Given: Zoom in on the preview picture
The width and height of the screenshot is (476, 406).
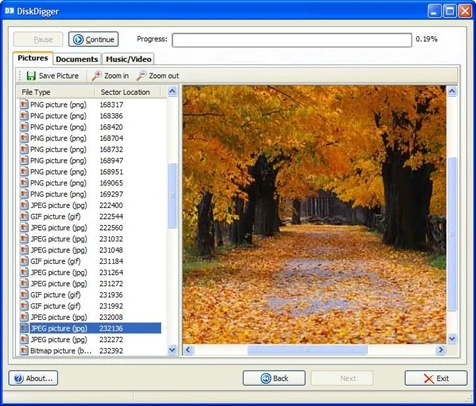Looking at the screenshot, I should (110, 76).
